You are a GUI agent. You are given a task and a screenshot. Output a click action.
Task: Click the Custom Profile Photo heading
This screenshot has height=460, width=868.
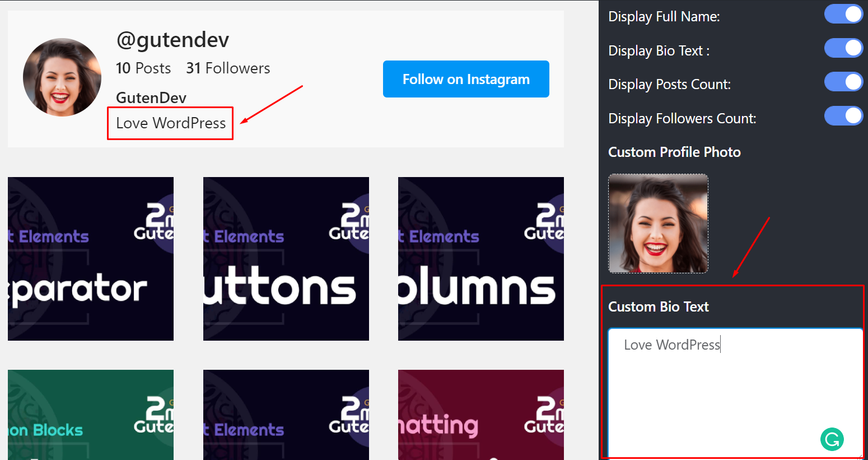tap(674, 152)
